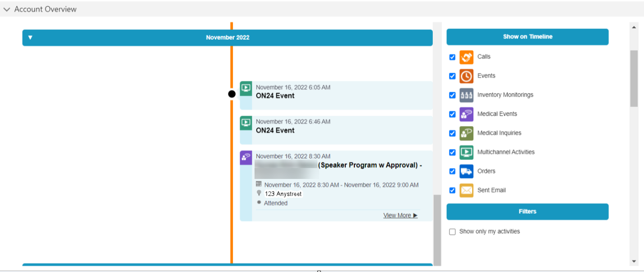Click the location pin beside 123 Anystreet
This screenshot has width=644, height=272.
click(259, 193)
